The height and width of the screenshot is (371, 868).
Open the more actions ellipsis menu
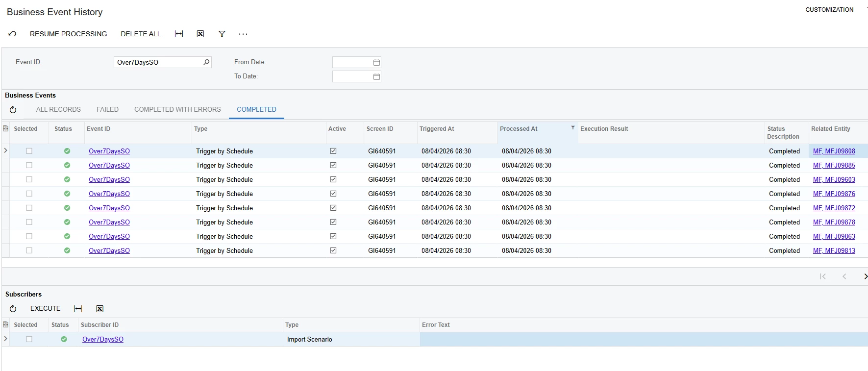pyautogui.click(x=243, y=34)
